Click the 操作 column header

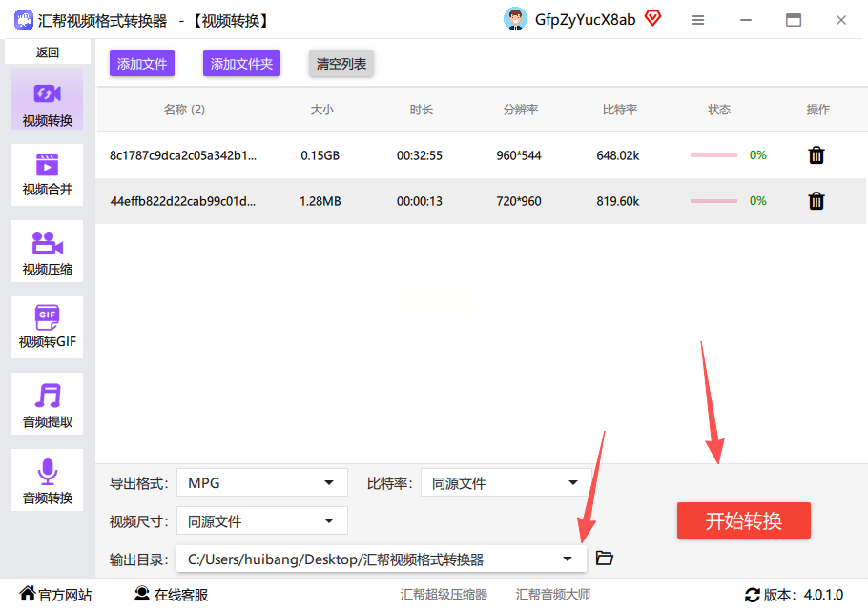pos(818,110)
